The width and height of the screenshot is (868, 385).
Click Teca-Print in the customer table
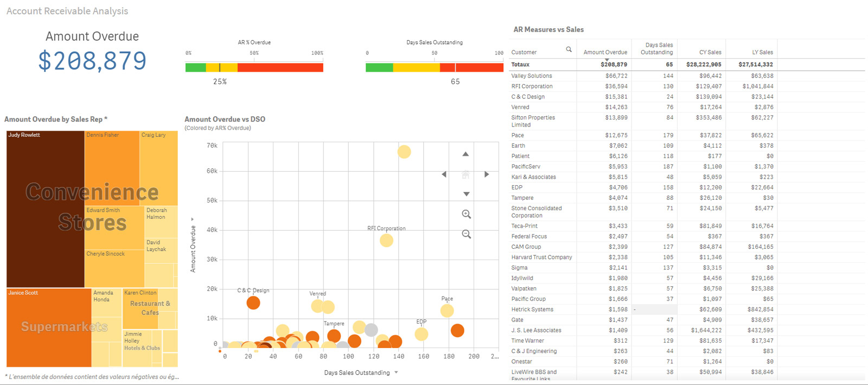point(524,226)
